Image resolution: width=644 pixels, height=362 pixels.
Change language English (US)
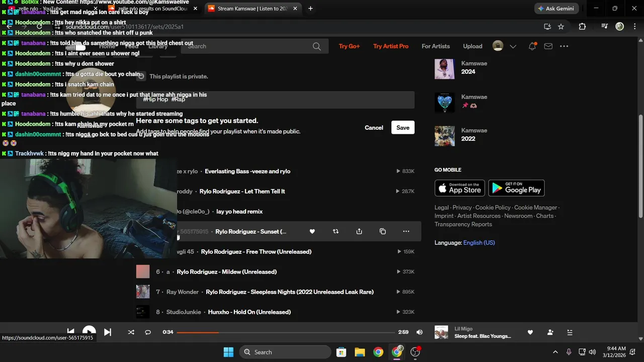tap(479, 243)
